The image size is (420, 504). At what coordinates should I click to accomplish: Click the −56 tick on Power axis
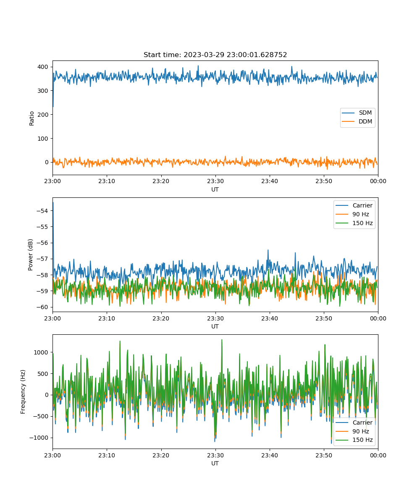(43, 243)
